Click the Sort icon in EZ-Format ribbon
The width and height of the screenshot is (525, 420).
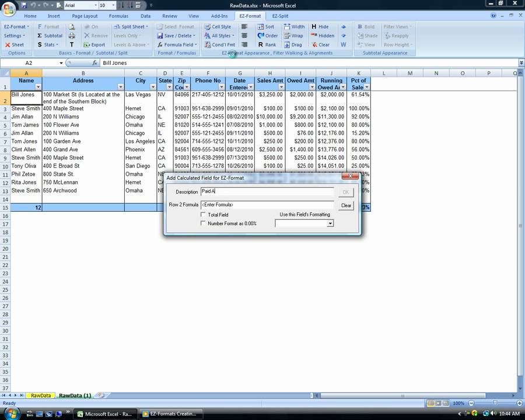coord(265,27)
